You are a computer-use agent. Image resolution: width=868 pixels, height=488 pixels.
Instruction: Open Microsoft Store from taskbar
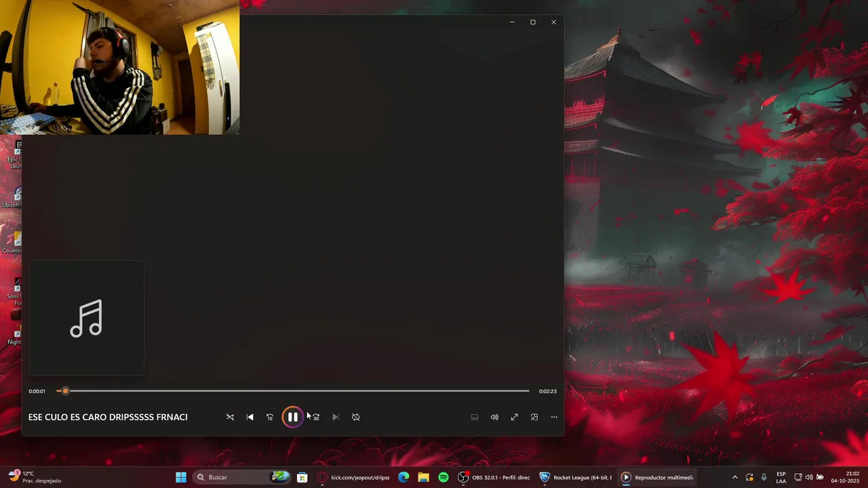click(x=302, y=477)
